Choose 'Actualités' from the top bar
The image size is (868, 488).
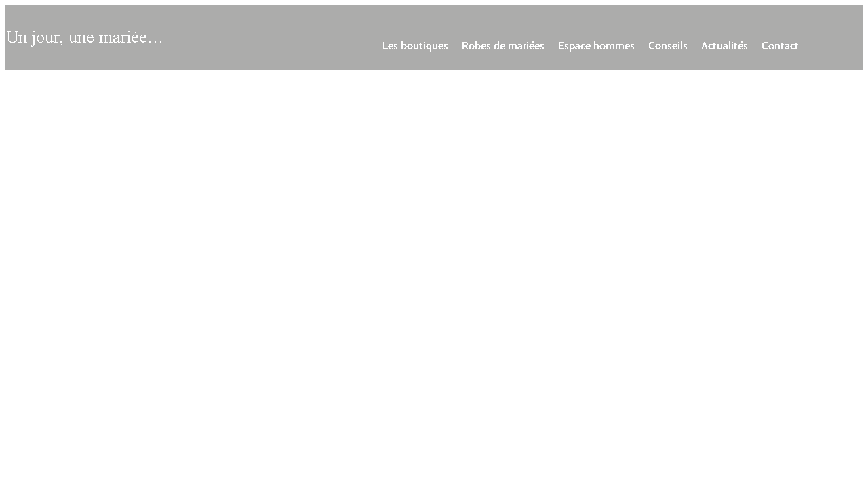click(724, 45)
